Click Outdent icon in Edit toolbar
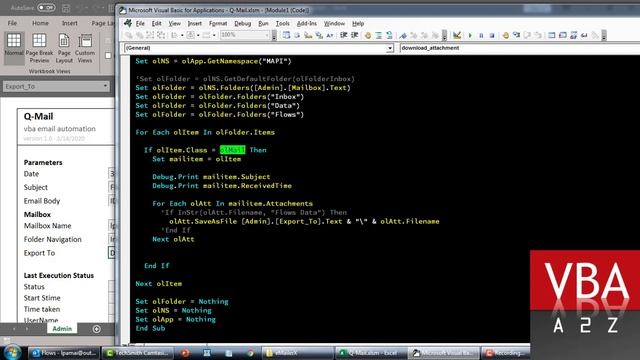This screenshot has width=640, height=360. pyautogui.click(x=355, y=36)
